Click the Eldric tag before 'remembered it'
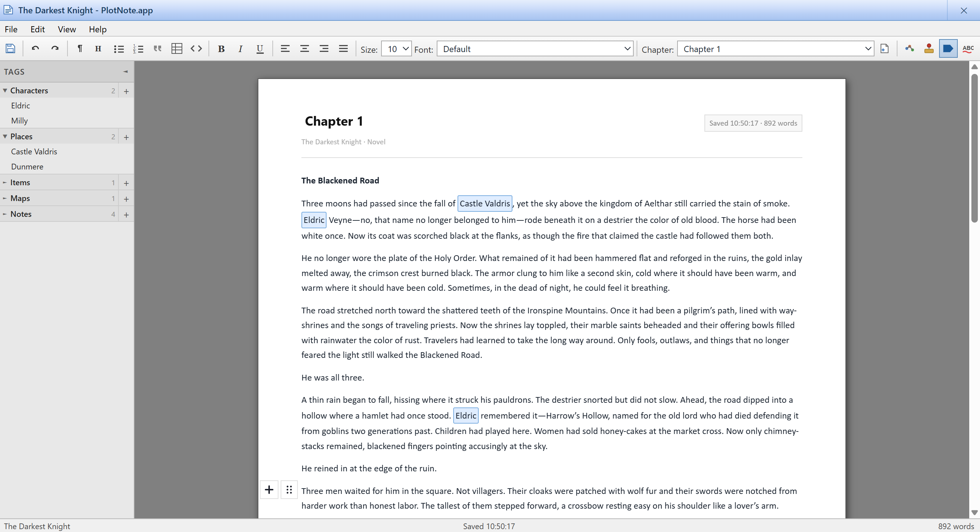Viewport: 980px width, 532px height. [466, 416]
